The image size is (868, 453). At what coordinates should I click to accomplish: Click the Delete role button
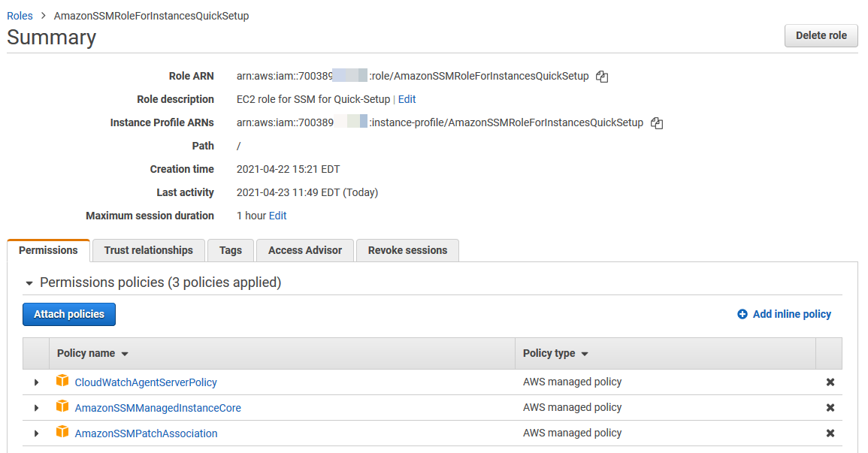821,35
